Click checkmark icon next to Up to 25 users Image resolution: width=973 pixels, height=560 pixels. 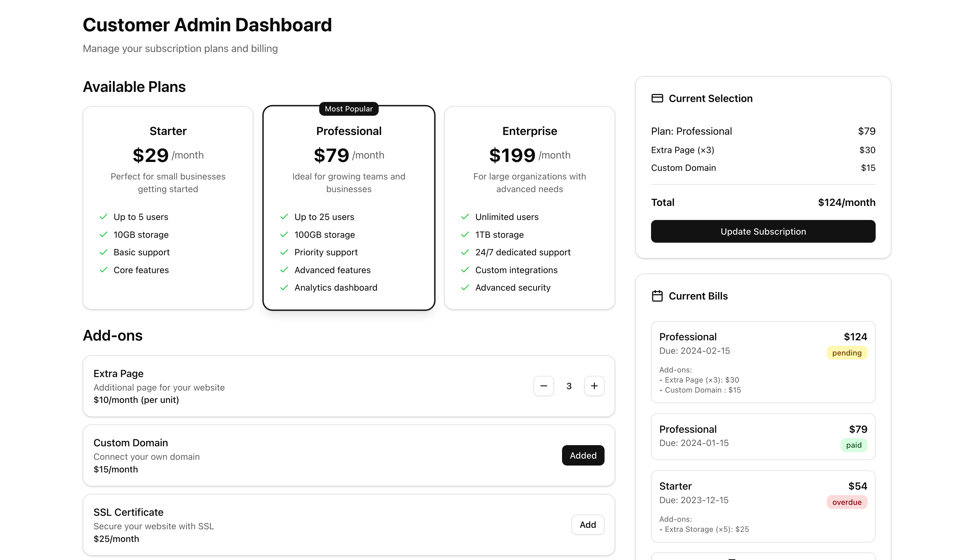click(284, 217)
